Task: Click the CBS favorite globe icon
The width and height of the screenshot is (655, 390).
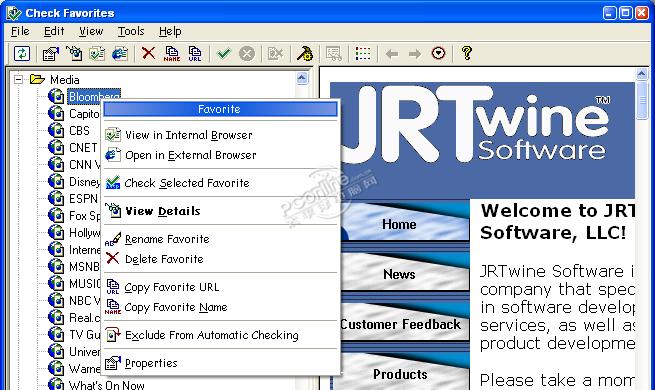Action: [x=56, y=130]
